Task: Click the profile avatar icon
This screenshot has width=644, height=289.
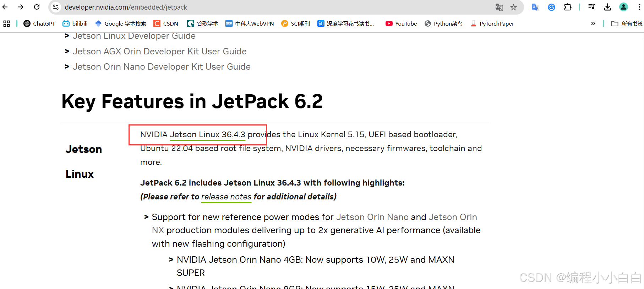Action: point(623,7)
